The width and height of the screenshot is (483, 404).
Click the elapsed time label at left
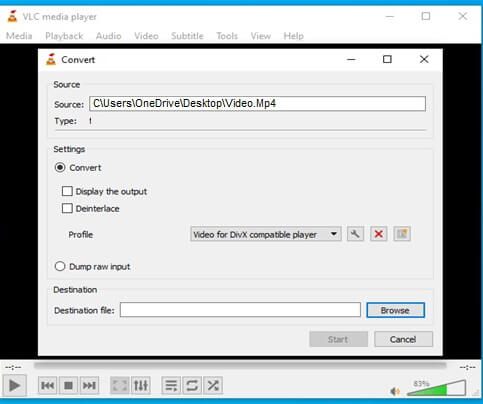tap(13, 367)
